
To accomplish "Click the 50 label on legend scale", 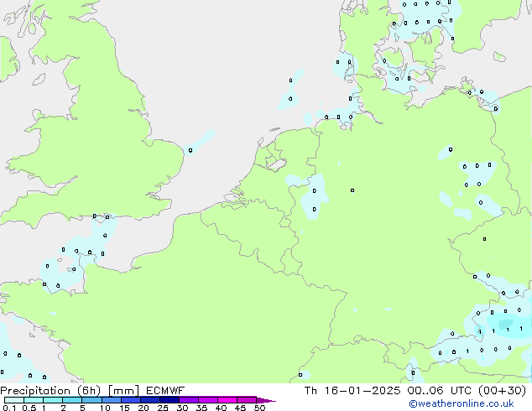I will pos(259,408).
